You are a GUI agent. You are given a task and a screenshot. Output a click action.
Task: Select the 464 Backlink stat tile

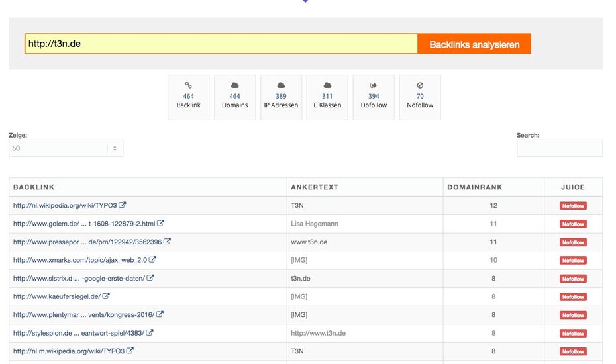[189, 97]
